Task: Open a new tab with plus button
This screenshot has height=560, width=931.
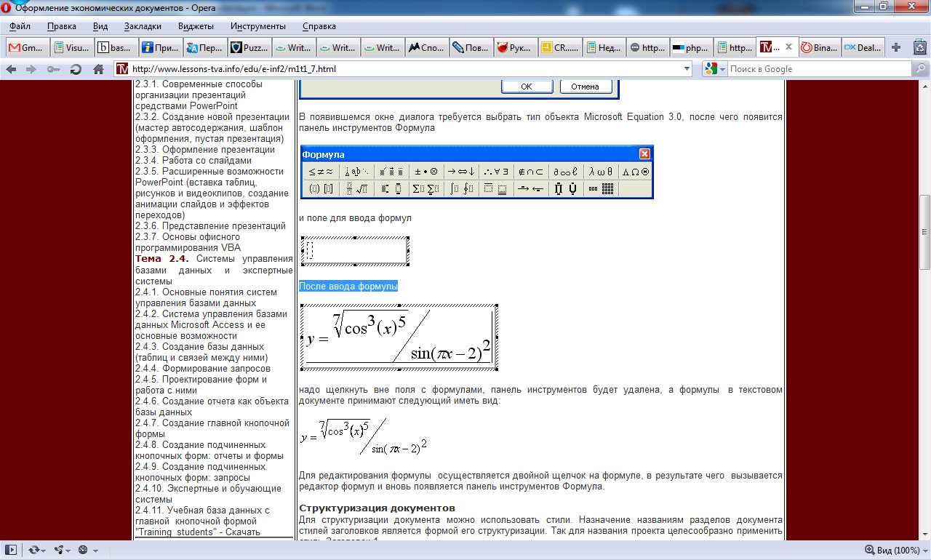Action: 896,48
